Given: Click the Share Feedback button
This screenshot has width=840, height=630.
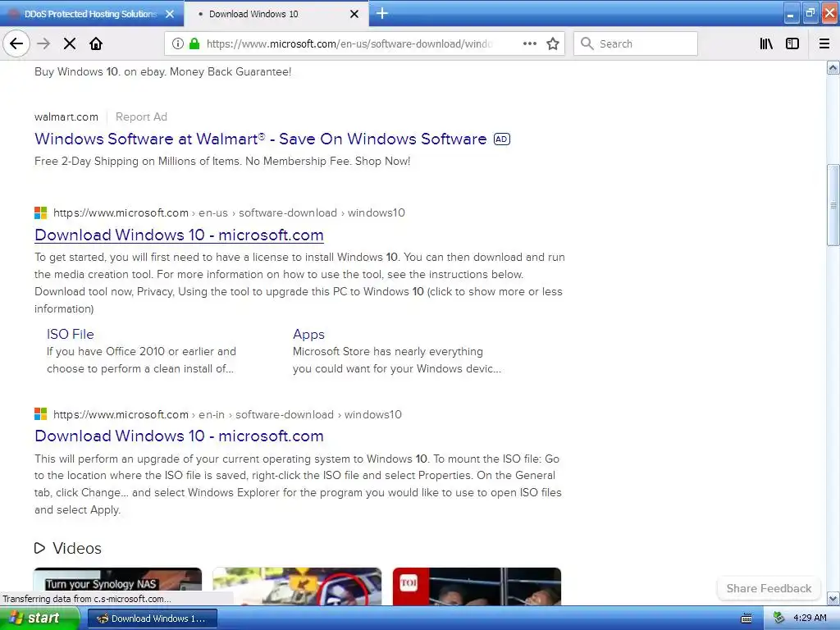Looking at the screenshot, I should click(x=769, y=588).
